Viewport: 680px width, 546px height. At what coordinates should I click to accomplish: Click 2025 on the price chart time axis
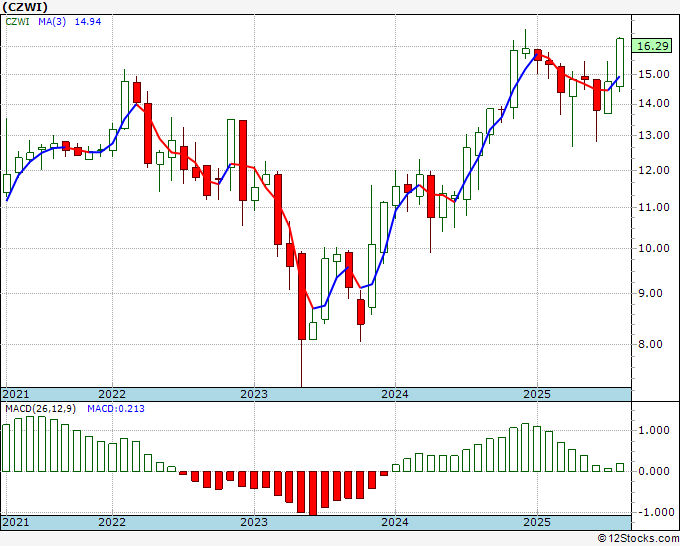coord(537,394)
